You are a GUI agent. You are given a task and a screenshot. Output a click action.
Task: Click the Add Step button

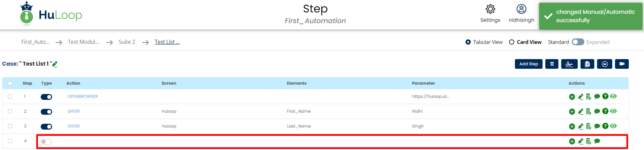coord(528,64)
